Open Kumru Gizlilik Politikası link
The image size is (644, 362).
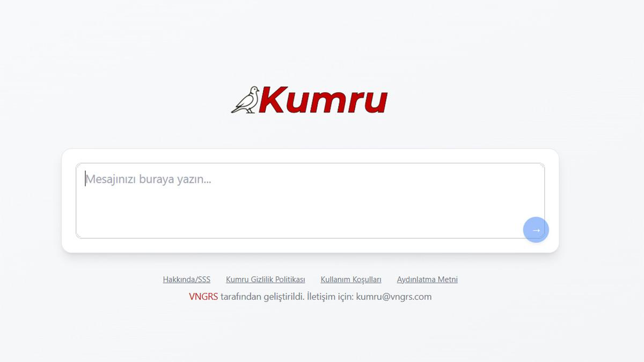[265, 279]
